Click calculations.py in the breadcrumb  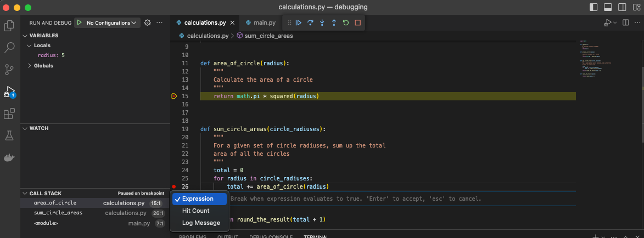pyautogui.click(x=208, y=36)
